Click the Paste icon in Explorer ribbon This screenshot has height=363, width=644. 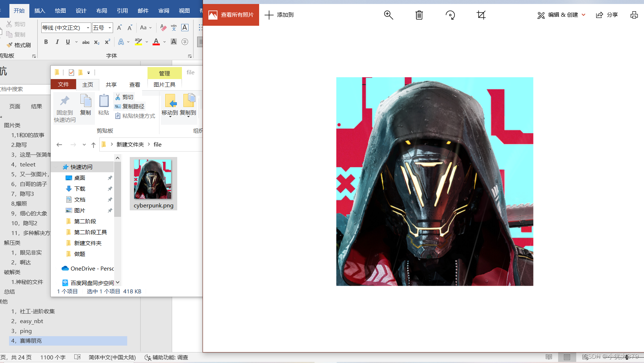coord(104,105)
